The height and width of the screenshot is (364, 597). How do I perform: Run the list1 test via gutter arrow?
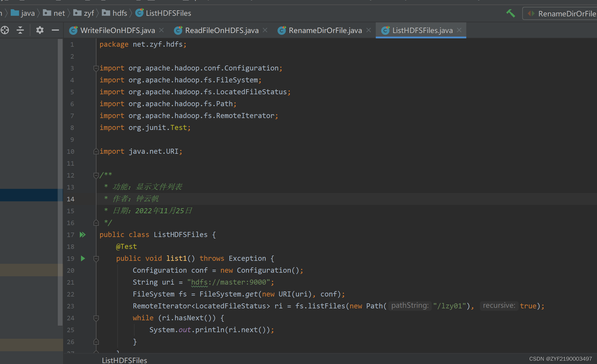(83, 258)
